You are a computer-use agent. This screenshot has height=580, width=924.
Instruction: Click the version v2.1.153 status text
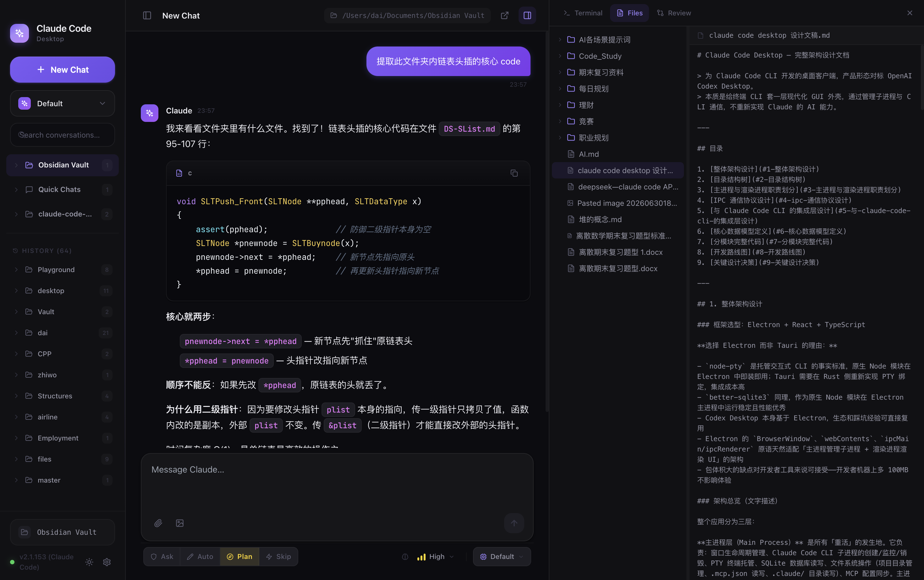pyautogui.click(x=47, y=562)
